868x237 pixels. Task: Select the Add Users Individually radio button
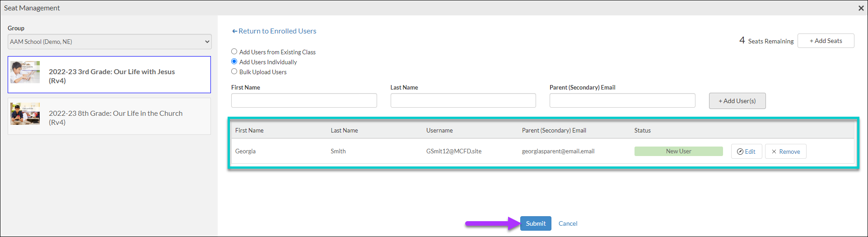point(234,62)
